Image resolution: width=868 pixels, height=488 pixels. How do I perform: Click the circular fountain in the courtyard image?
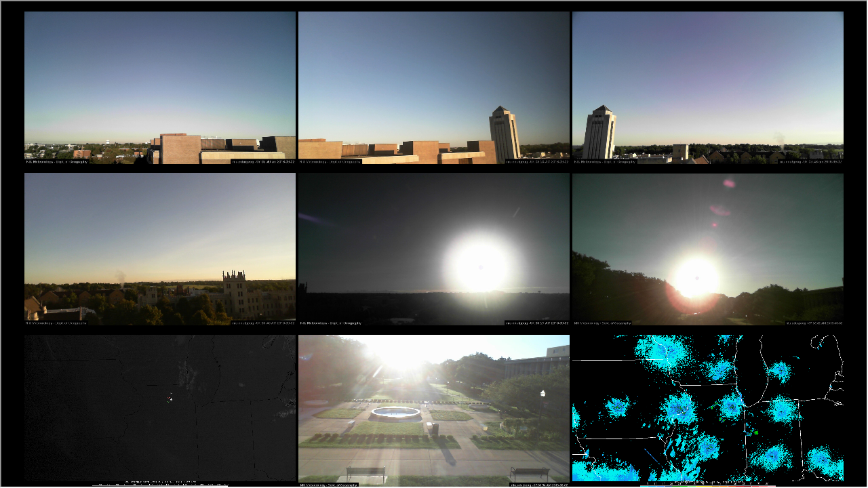pyautogui.click(x=395, y=412)
